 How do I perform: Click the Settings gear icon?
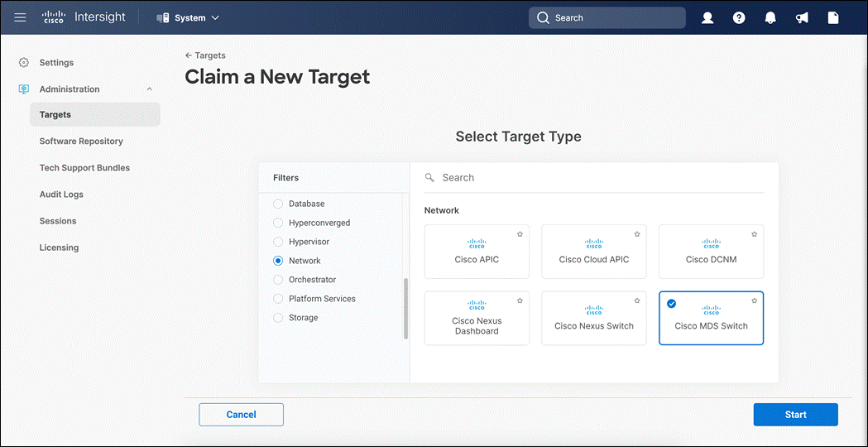23,63
